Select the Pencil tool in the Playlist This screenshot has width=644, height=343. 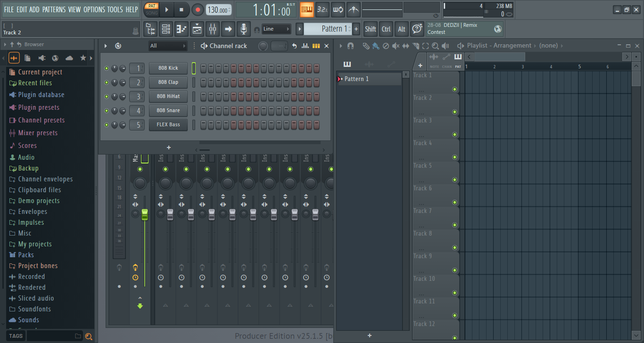tap(365, 46)
